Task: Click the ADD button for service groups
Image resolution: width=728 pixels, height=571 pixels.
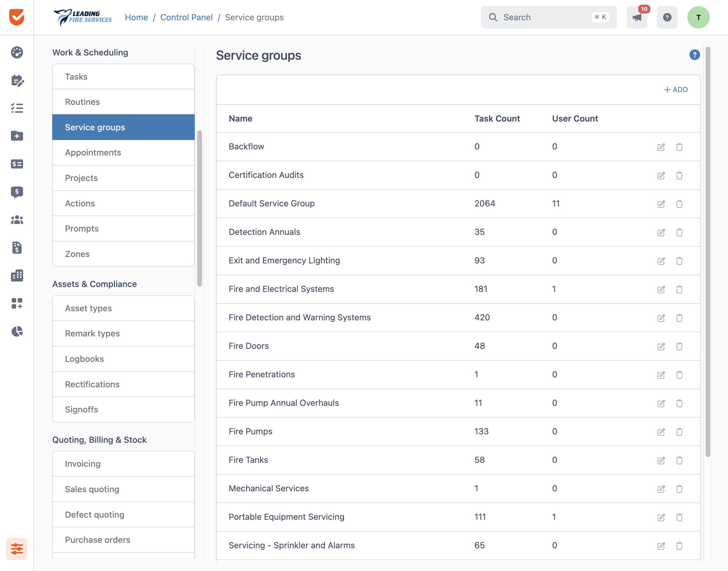Action: tap(676, 90)
